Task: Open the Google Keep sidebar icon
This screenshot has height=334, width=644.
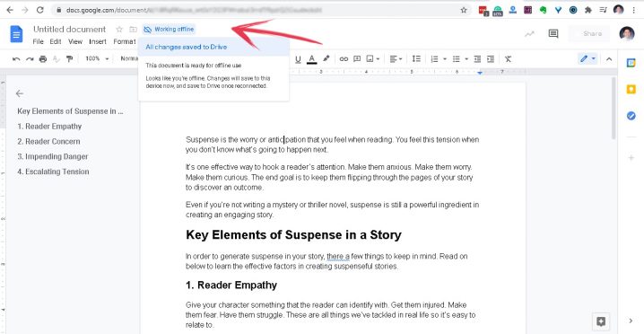Action: (631, 89)
